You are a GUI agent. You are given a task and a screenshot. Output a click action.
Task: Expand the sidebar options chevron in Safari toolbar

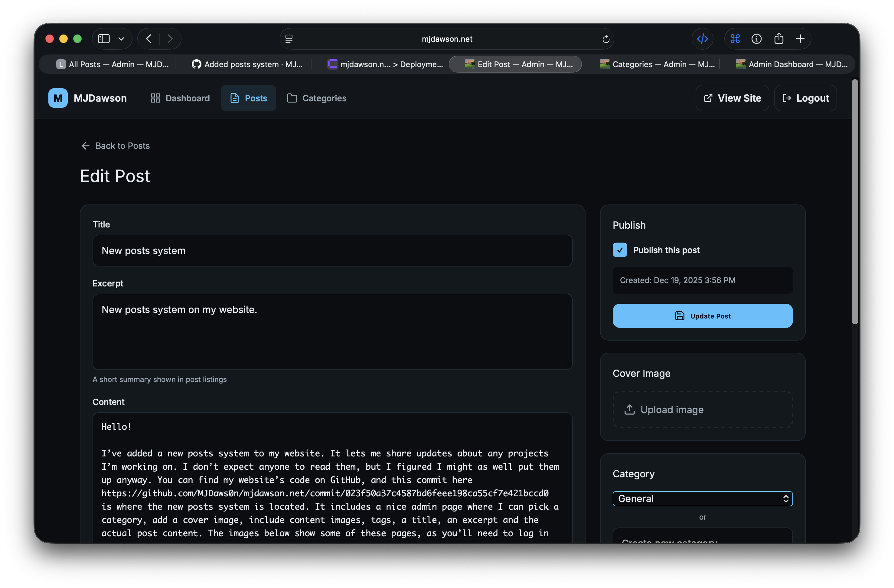tap(121, 38)
